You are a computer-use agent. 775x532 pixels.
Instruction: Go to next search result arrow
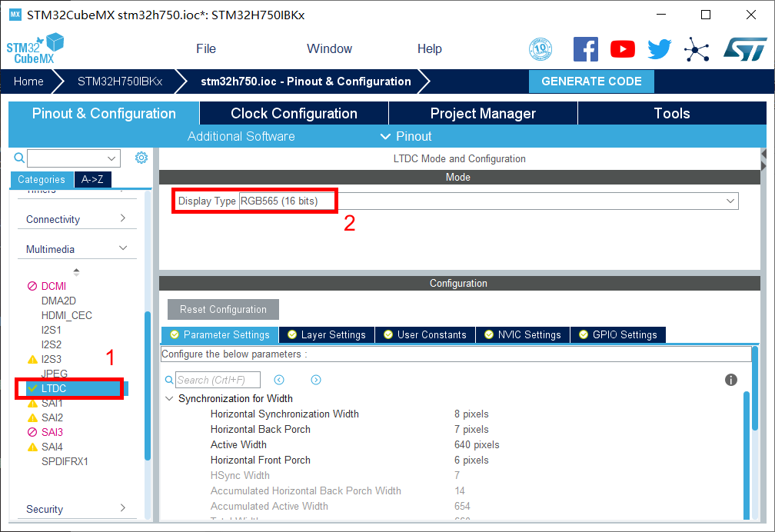(x=316, y=380)
